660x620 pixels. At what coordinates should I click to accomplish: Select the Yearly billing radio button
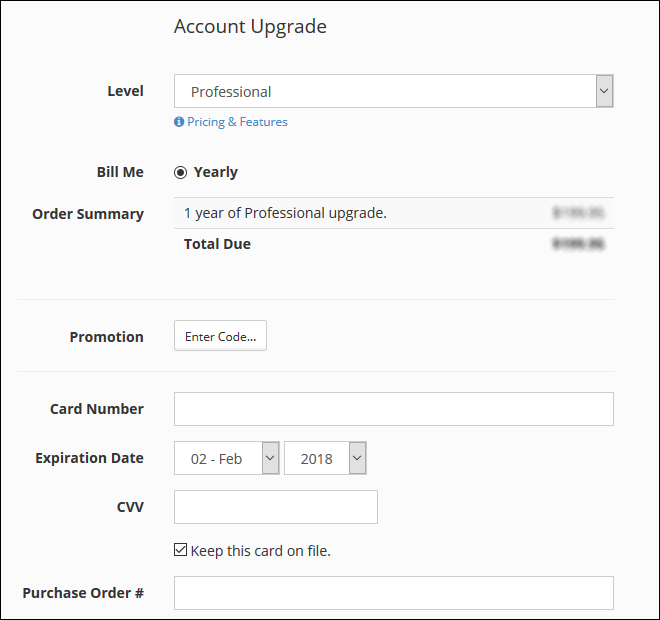coord(181,172)
